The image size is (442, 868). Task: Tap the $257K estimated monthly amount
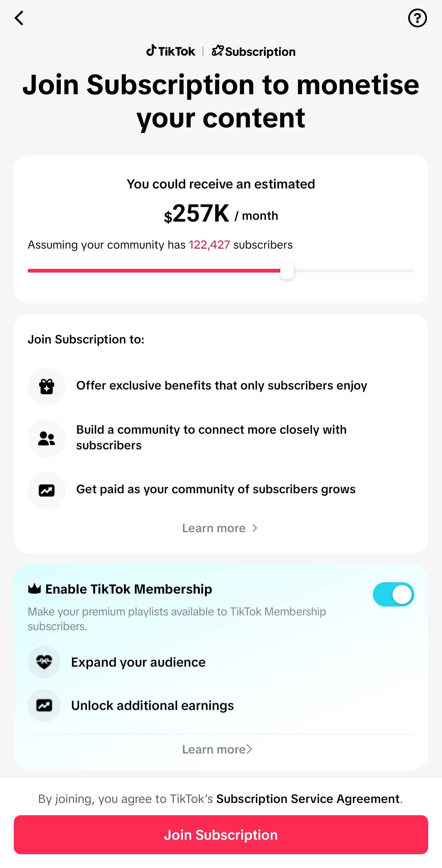pyautogui.click(x=197, y=213)
